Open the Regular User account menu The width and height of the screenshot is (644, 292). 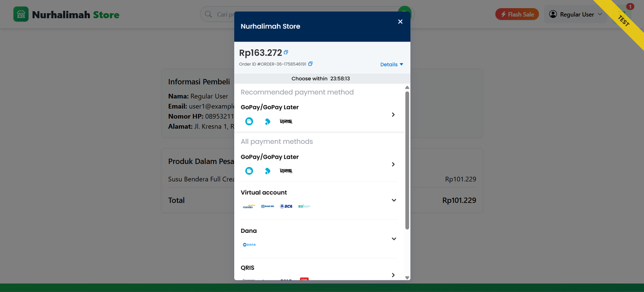[575, 14]
